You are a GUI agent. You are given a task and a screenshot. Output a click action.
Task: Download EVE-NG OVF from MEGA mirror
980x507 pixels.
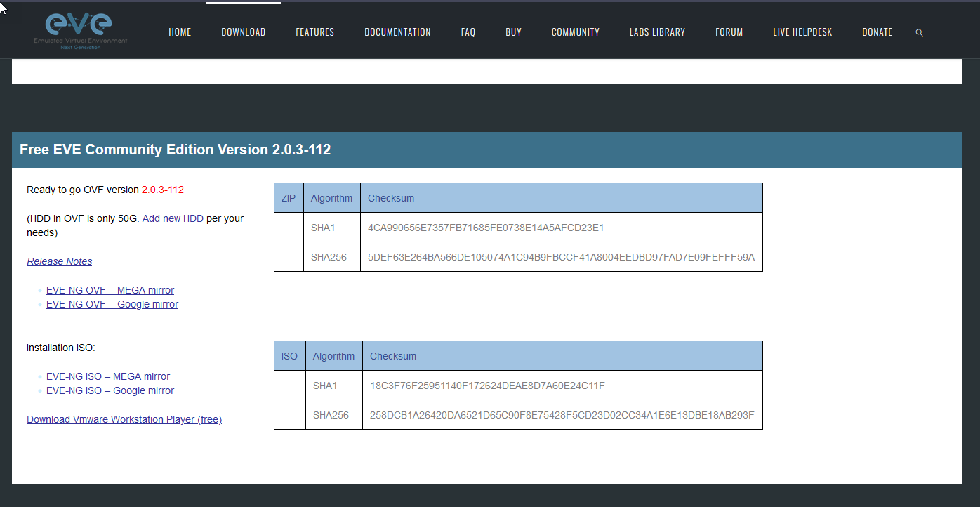(110, 290)
